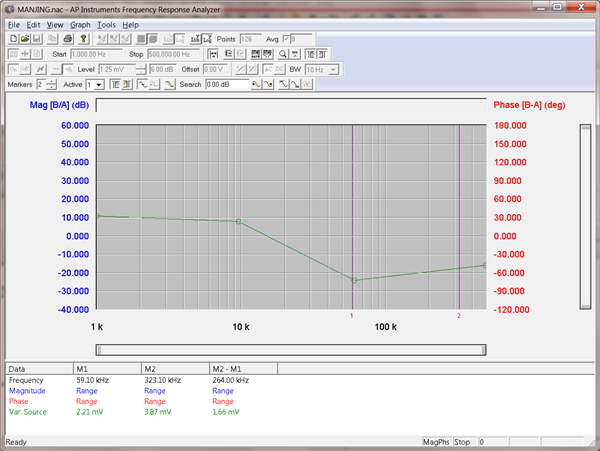Click the magnifier zoom icon

point(284,53)
